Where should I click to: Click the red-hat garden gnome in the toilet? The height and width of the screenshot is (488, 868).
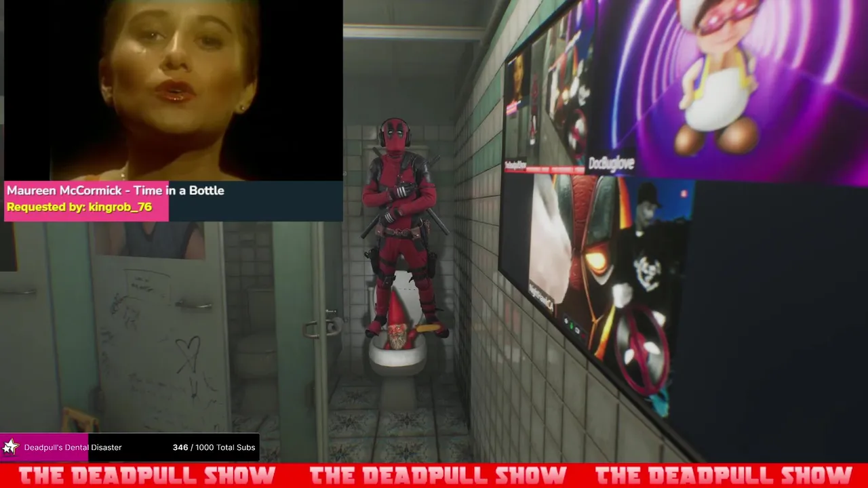398,321
